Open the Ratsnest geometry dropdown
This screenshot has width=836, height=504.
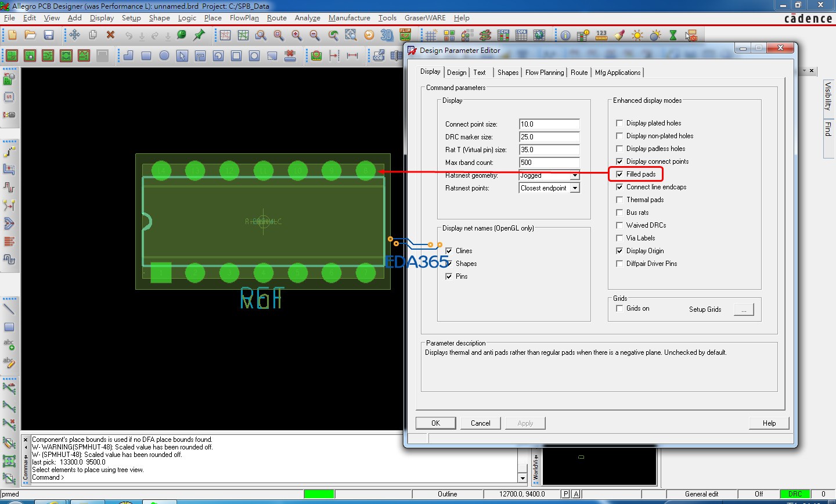tap(575, 175)
